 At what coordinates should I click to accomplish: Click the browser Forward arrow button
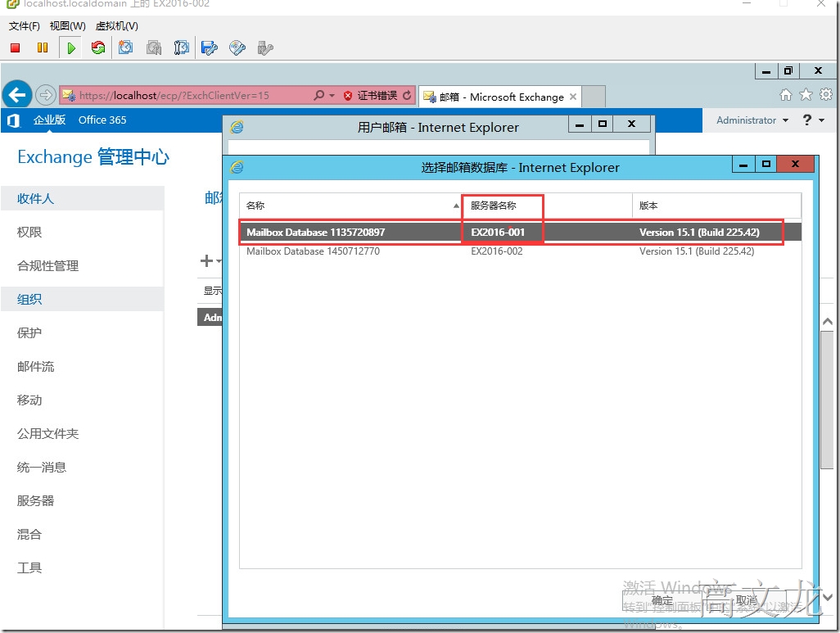tap(46, 96)
